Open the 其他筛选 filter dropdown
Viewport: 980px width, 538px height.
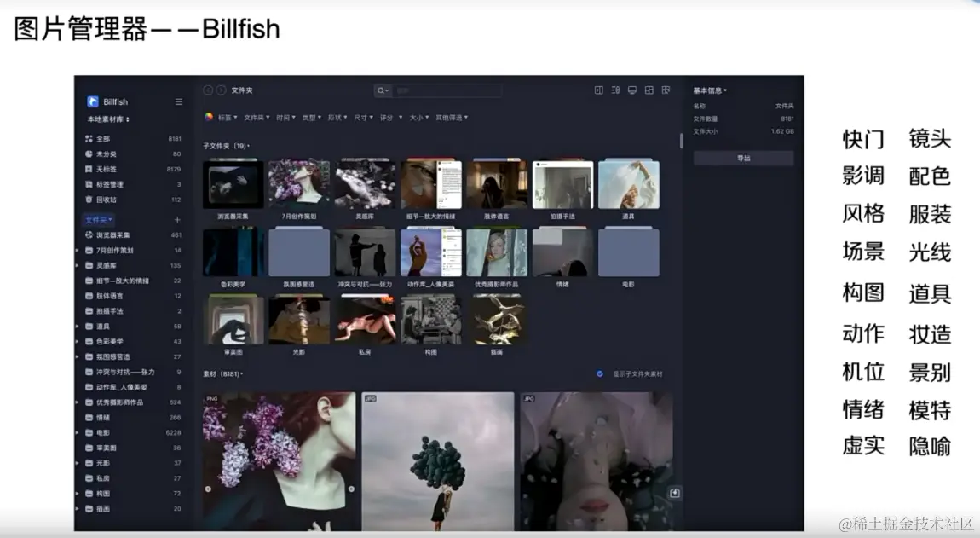click(x=452, y=118)
